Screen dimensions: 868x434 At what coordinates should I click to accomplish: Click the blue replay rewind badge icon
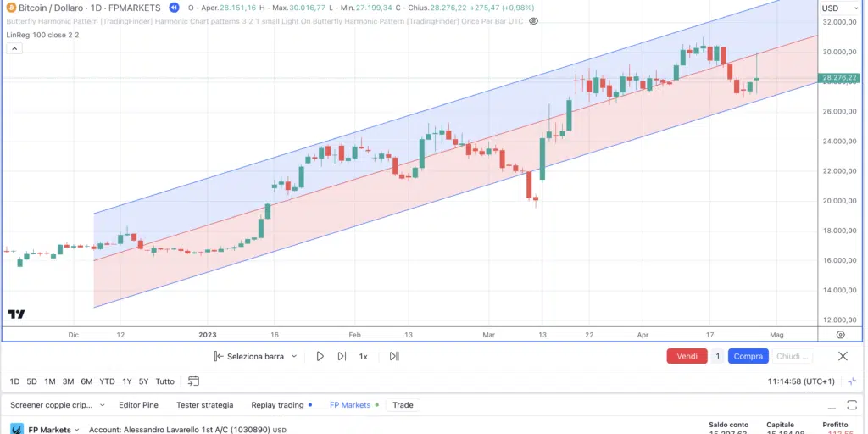pos(174,8)
